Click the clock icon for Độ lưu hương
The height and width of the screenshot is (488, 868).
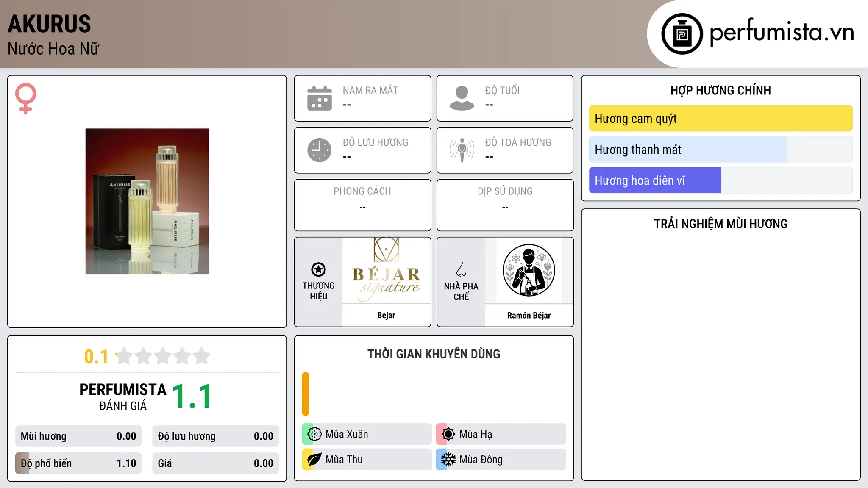pos(320,150)
